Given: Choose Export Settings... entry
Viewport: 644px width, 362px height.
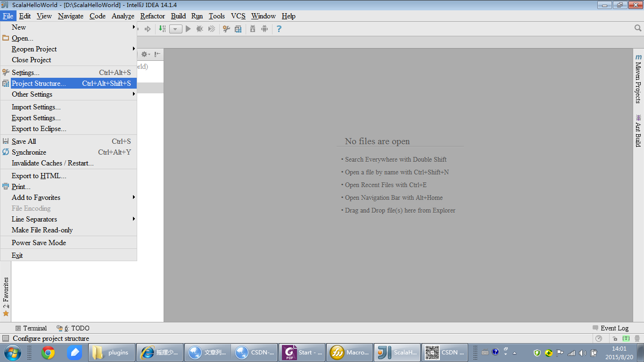Looking at the screenshot, I should [x=69, y=118].
